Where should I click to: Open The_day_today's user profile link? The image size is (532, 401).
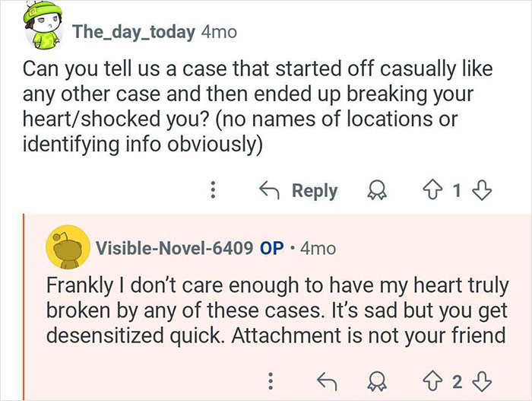point(132,32)
